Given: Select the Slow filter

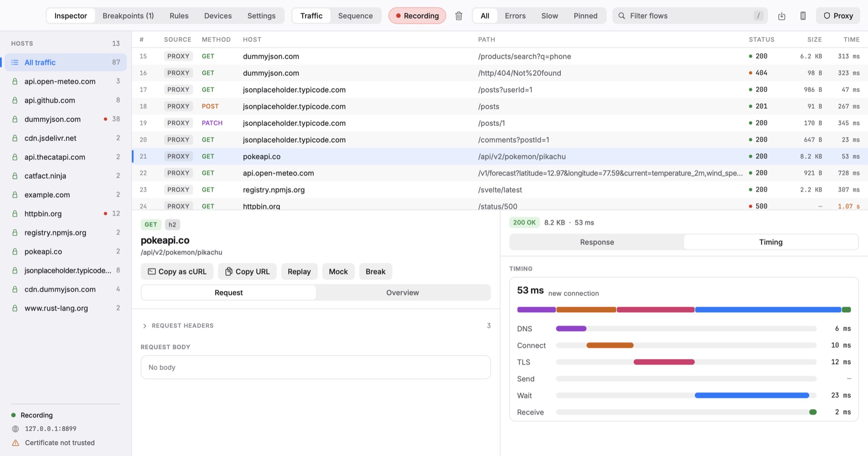Looking at the screenshot, I should tap(549, 16).
